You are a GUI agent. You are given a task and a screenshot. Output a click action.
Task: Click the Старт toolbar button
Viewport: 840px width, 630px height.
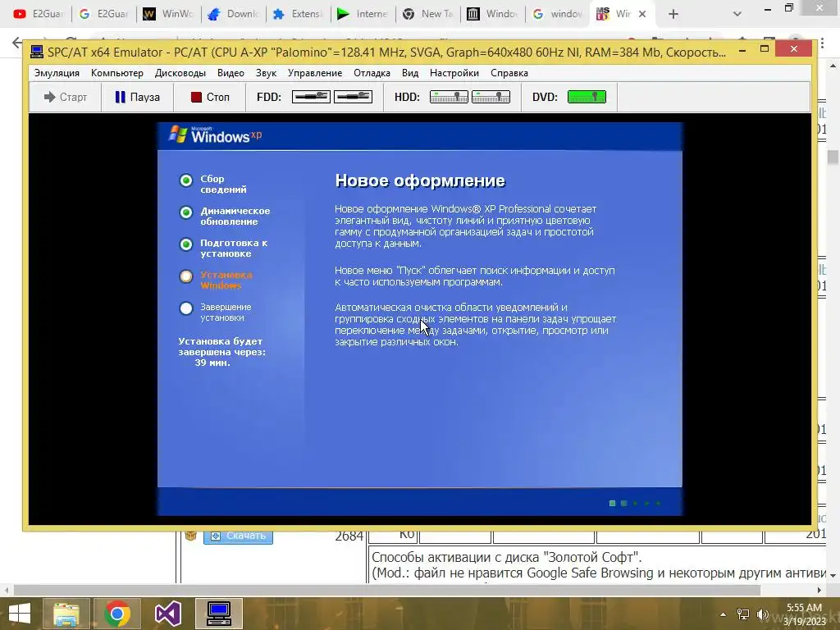[x=66, y=97]
